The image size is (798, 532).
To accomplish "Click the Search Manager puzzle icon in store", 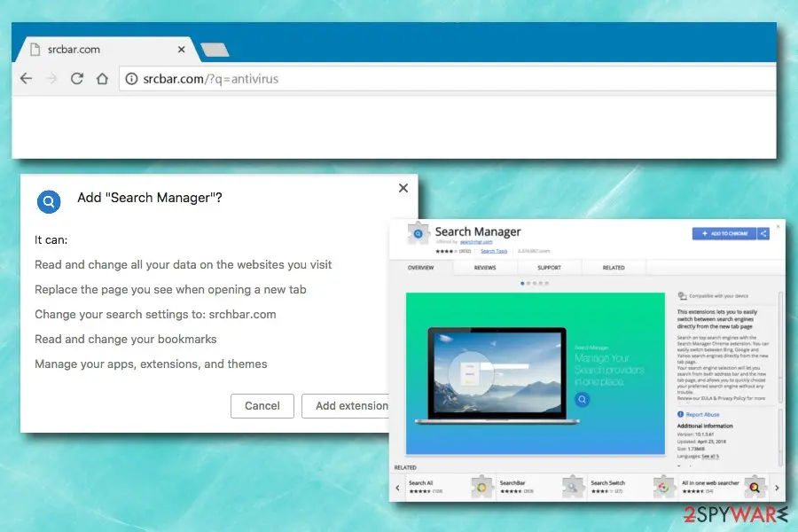I will [418, 234].
